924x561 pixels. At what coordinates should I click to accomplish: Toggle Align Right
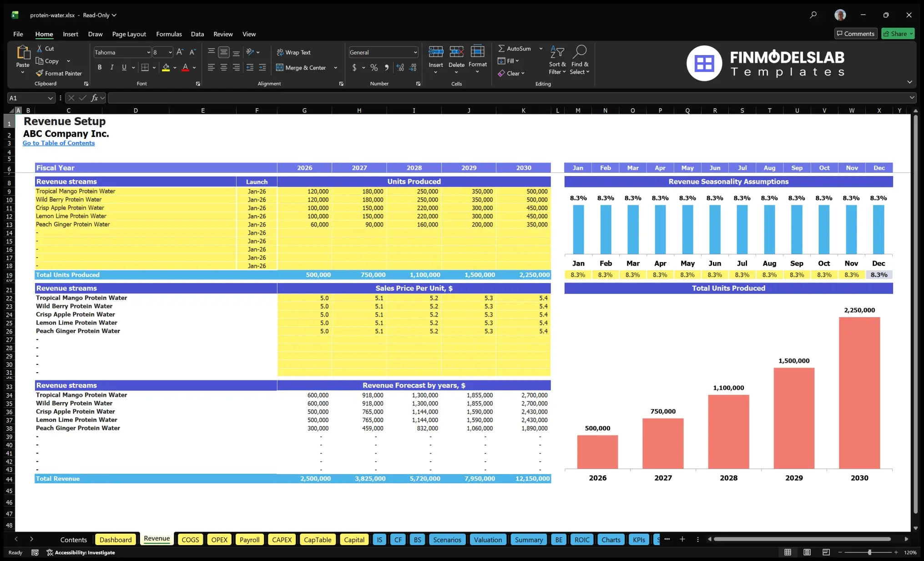coord(236,67)
